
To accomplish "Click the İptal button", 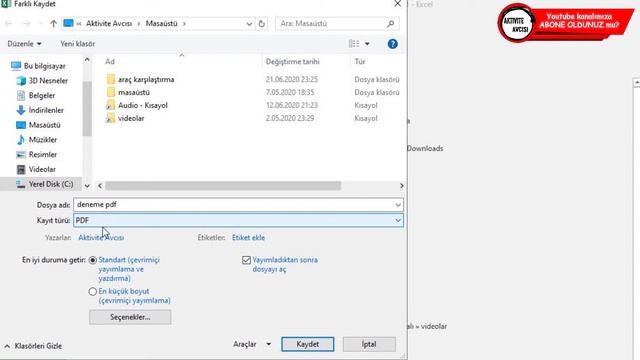I will [369, 344].
